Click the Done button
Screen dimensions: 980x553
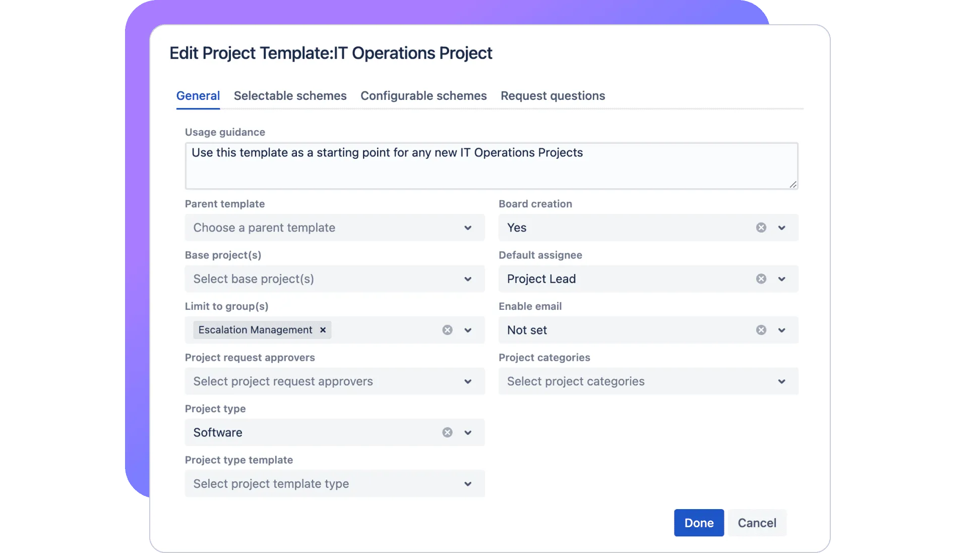pyautogui.click(x=699, y=523)
